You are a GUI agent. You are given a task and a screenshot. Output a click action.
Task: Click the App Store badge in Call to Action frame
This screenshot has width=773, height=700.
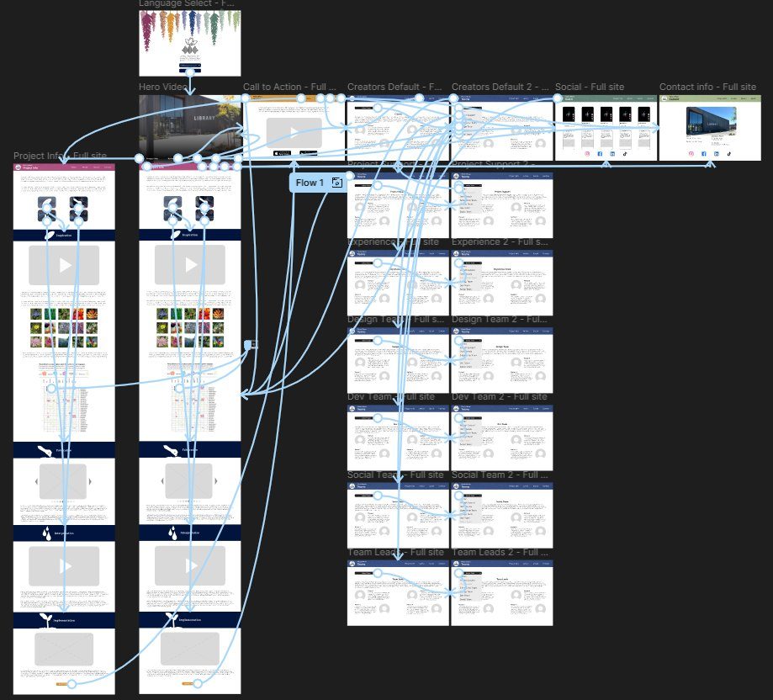pyautogui.click(x=283, y=153)
